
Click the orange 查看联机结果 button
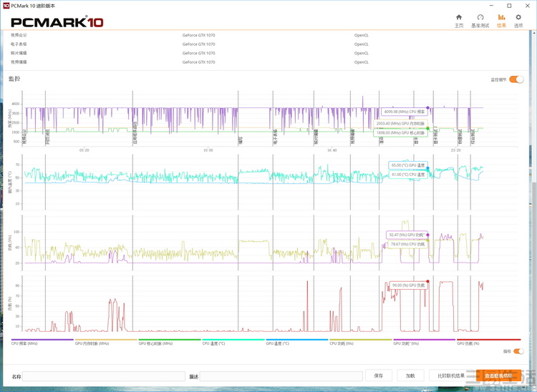(x=498, y=376)
